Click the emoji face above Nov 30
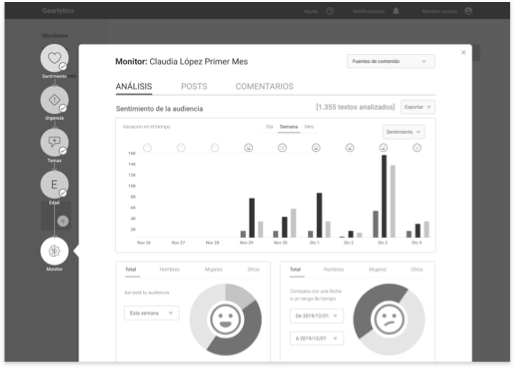The image size is (515, 368). [x=282, y=148]
